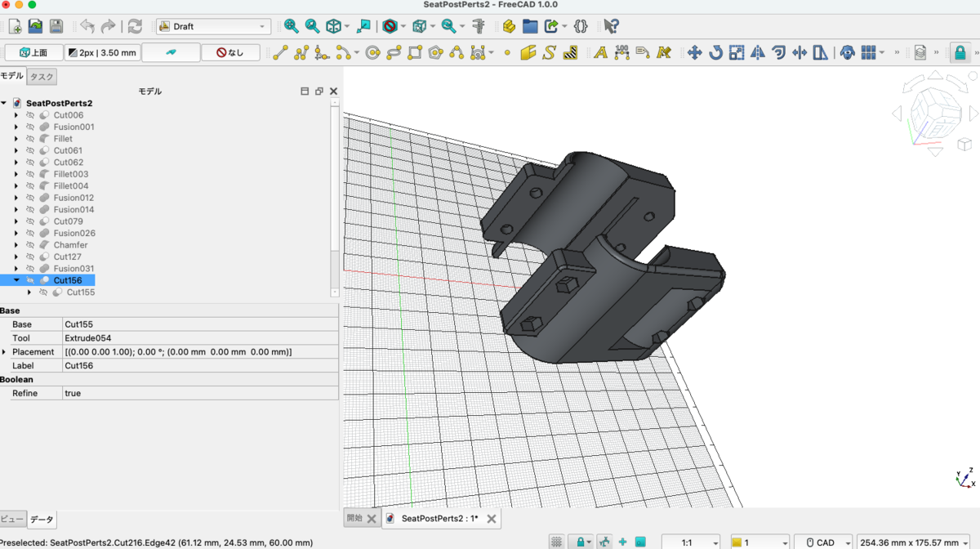Select the Draft Point tool
Image resolution: width=980 pixels, height=549 pixels.
(x=507, y=53)
